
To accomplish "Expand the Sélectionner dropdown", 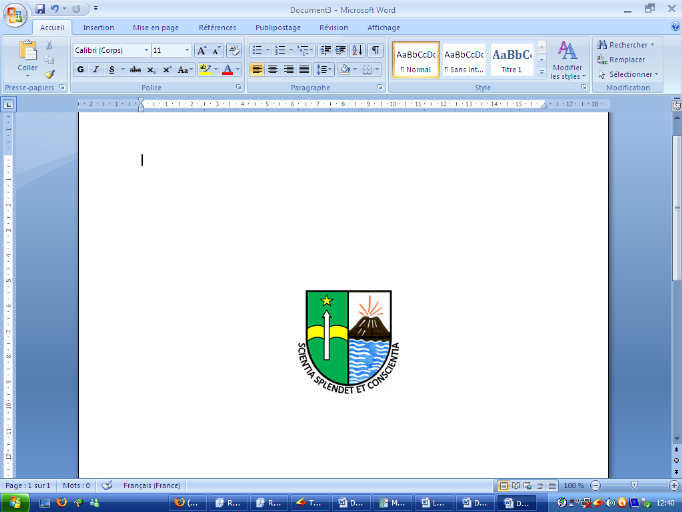I will click(x=629, y=74).
